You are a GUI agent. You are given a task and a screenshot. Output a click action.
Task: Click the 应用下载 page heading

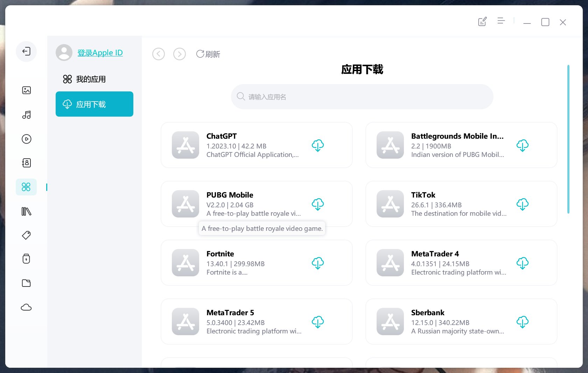click(x=362, y=69)
